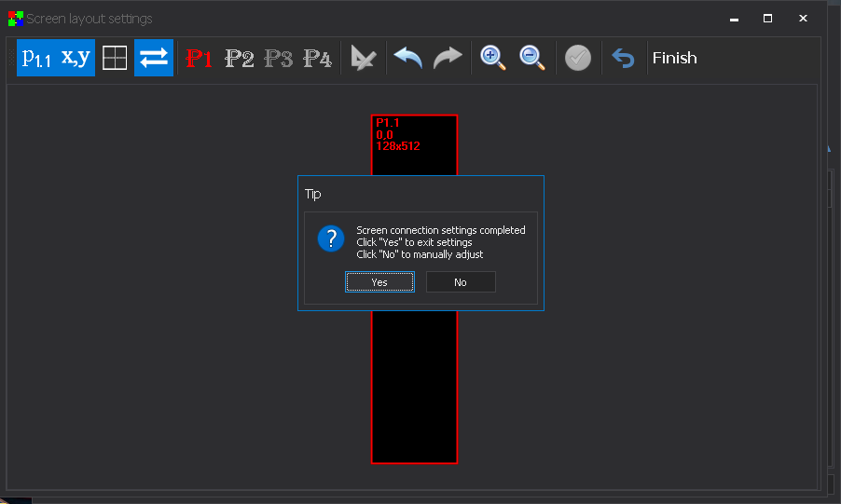Screen dimensions: 841x504
Task: Toggle the x,y coordinate display
Action: point(76,58)
